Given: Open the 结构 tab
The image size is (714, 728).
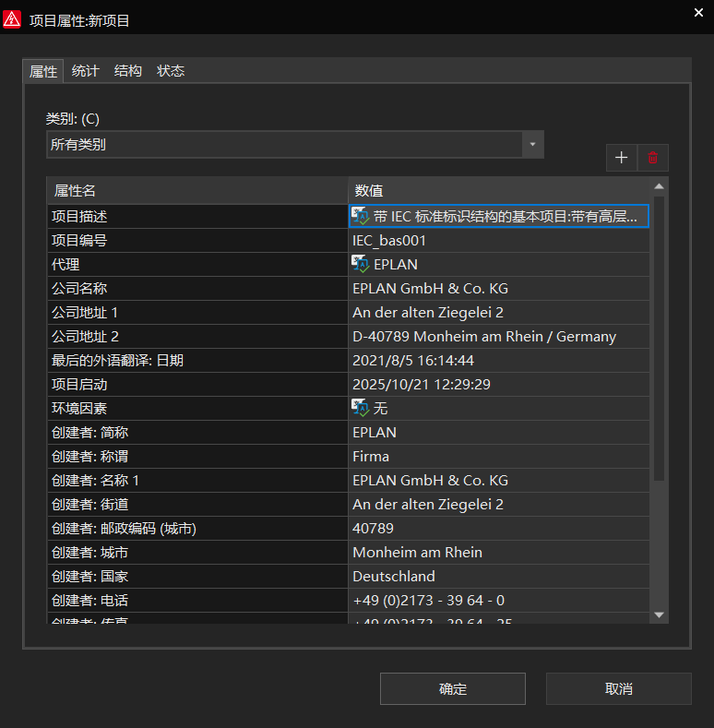Looking at the screenshot, I should tap(127, 71).
